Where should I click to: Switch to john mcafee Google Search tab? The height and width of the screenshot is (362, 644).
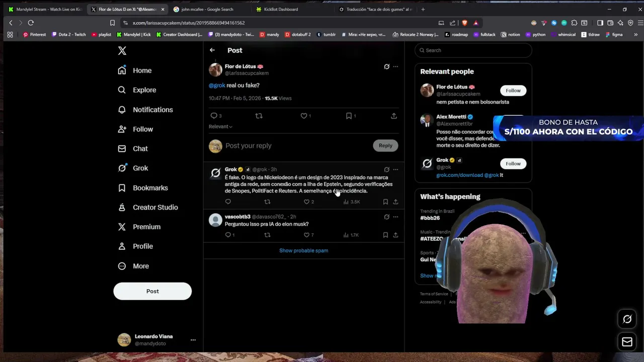(207, 9)
